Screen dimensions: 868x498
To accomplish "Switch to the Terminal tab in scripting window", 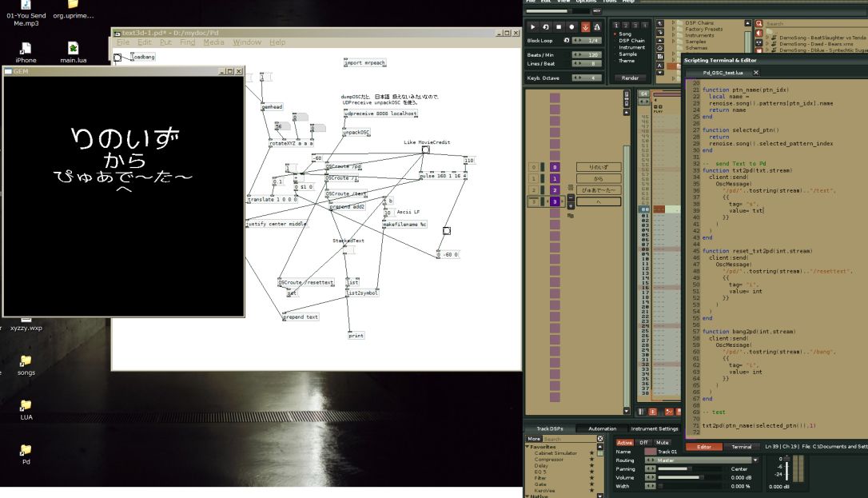I will click(x=741, y=447).
